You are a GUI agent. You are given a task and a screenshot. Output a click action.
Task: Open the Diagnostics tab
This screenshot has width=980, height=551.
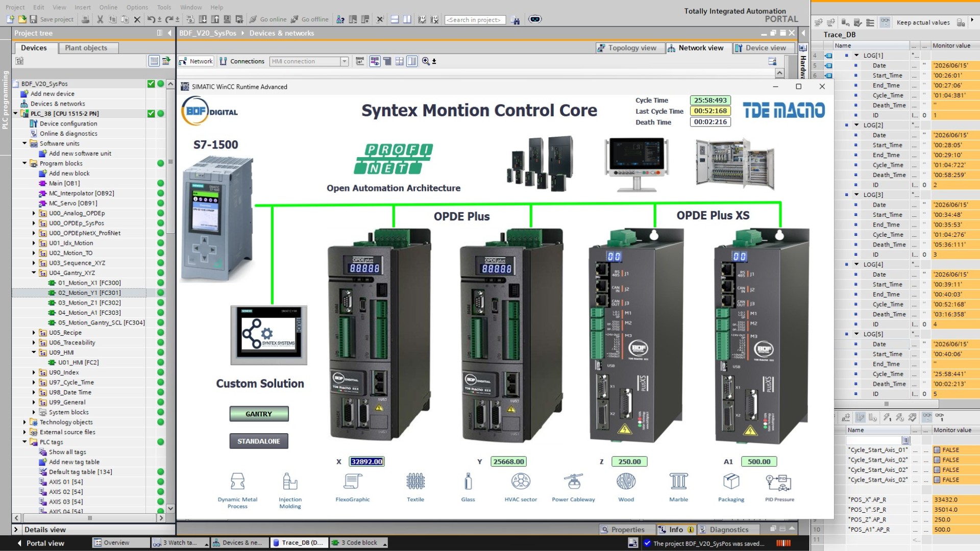(x=728, y=530)
